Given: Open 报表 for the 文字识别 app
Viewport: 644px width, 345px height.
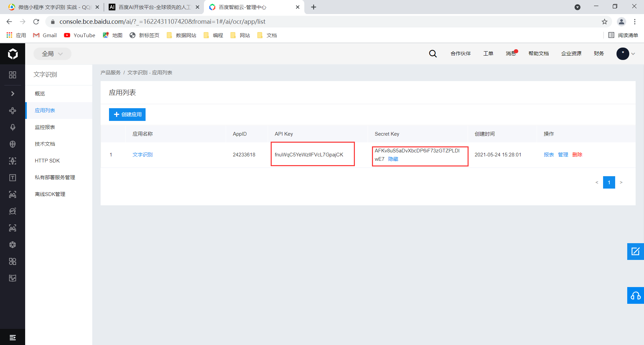Looking at the screenshot, I should 549,155.
